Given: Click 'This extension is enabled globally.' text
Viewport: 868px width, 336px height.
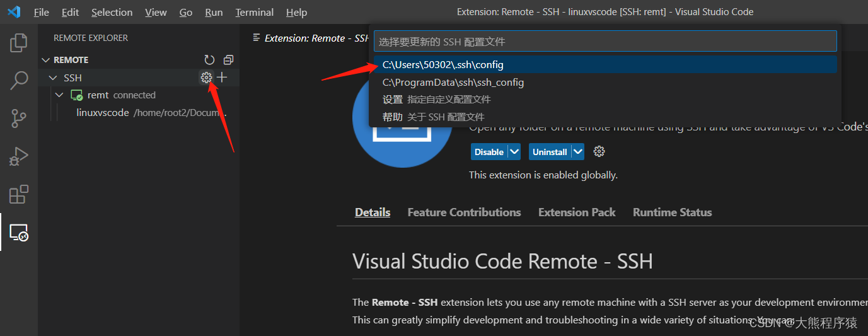Looking at the screenshot, I should [x=543, y=175].
